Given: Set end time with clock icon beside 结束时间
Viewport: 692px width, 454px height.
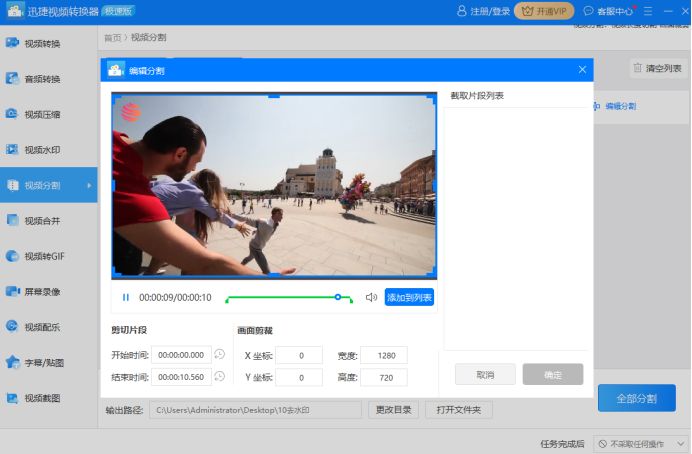Looking at the screenshot, I should [x=219, y=376].
